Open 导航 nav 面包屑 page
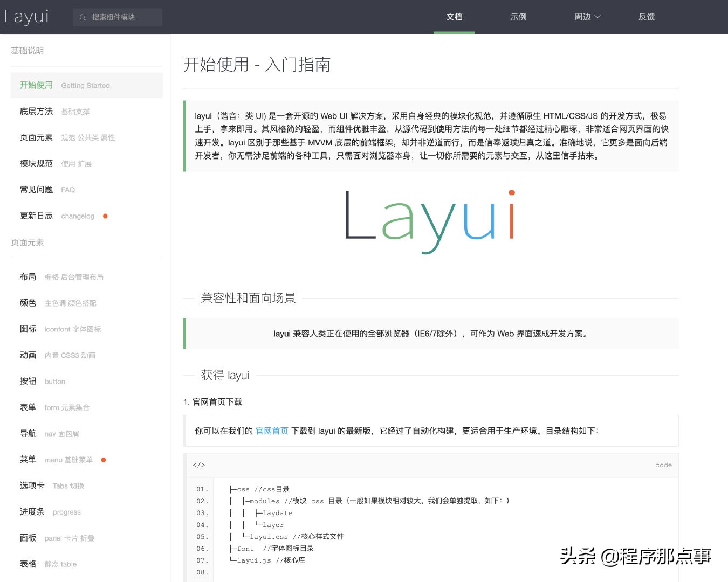The height and width of the screenshot is (582, 728). point(86,433)
